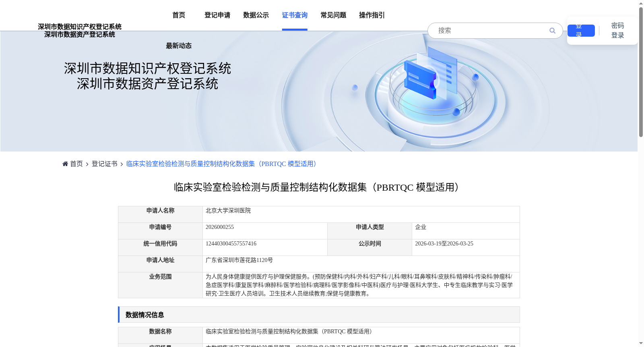Click the 申请人地址 label cell
The height and width of the screenshot is (347, 644).
click(x=161, y=264)
